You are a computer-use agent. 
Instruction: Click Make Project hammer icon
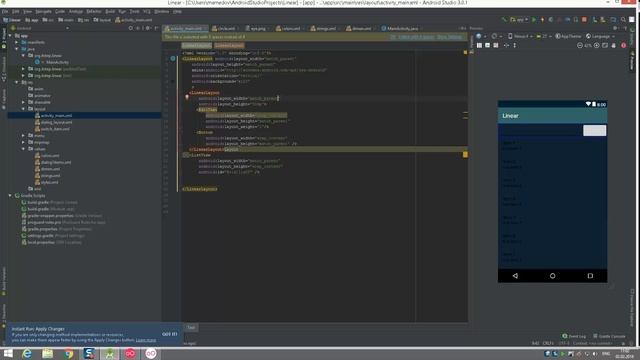[504, 20]
